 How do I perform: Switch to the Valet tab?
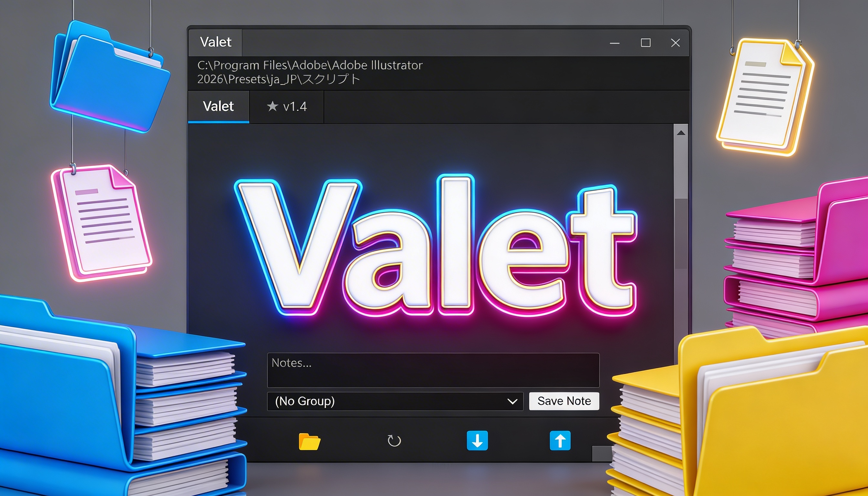tap(218, 107)
